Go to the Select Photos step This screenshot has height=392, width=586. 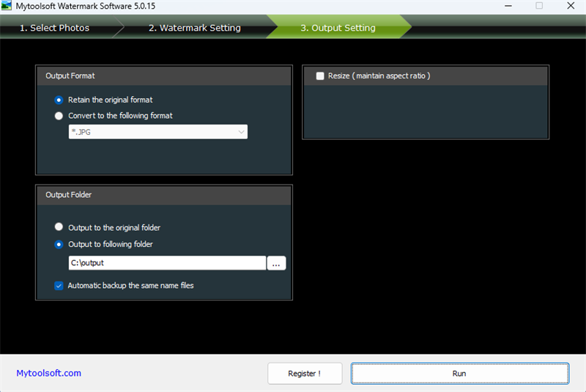(54, 28)
